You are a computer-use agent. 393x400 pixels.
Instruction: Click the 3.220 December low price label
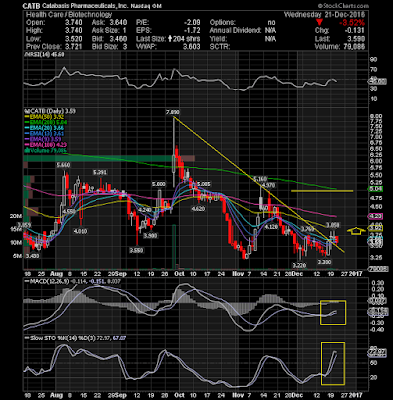299,265
